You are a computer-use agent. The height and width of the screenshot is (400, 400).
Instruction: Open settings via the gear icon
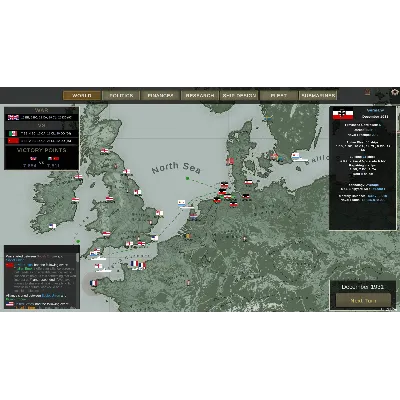point(395,92)
